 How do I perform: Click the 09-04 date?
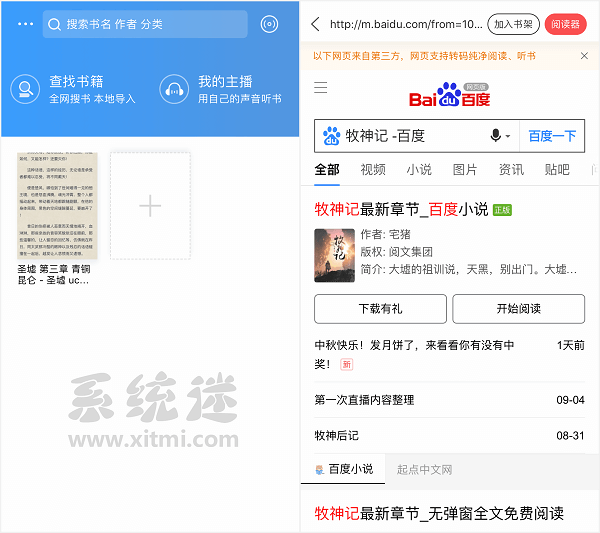[x=571, y=400]
